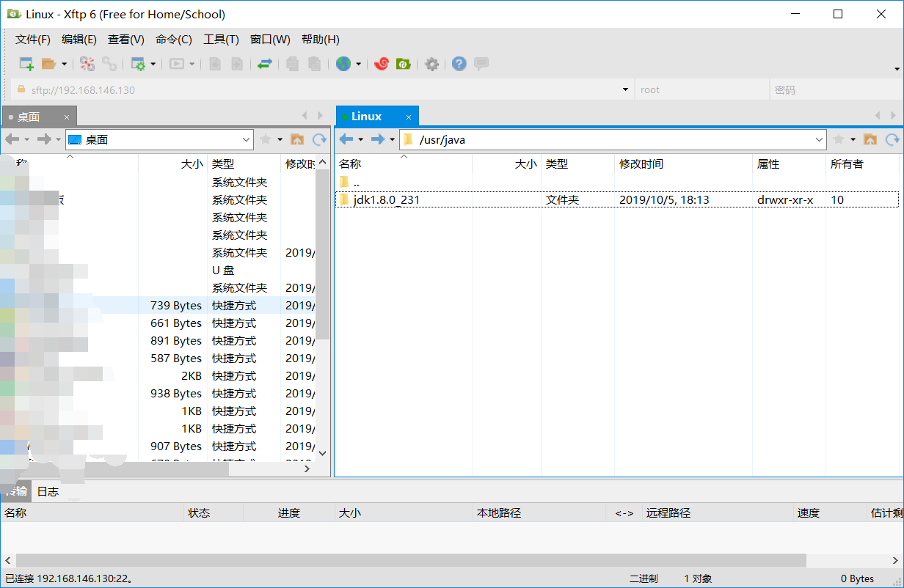The image size is (904, 588).
Task: Expand the 桌面 path combo box
Action: [x=247, y=139]
